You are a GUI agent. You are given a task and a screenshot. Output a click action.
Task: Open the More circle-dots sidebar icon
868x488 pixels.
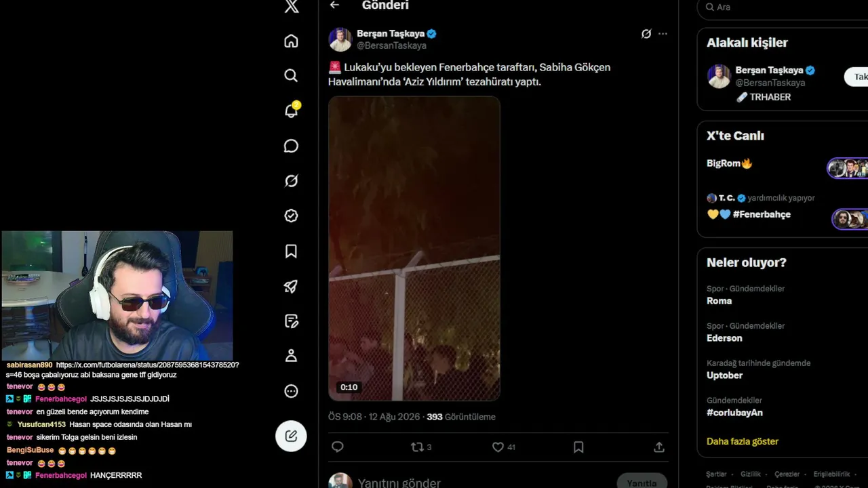point(291,391)
